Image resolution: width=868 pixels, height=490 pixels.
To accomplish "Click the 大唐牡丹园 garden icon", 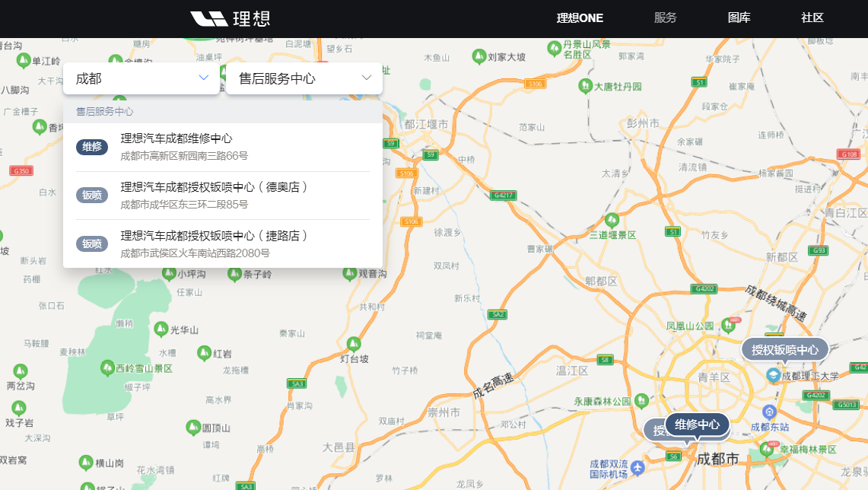I will [x=585, y=86].
